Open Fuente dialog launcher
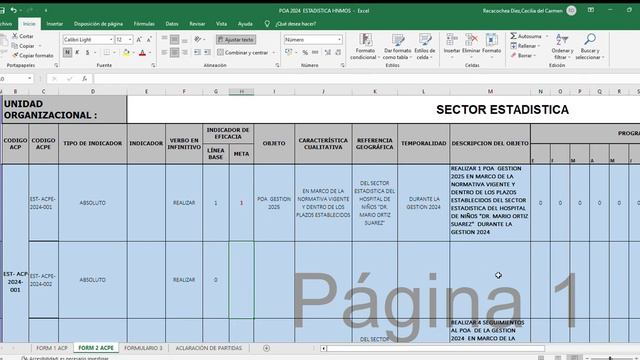Screen dimensions: 640x360 (x=153, y=65)
